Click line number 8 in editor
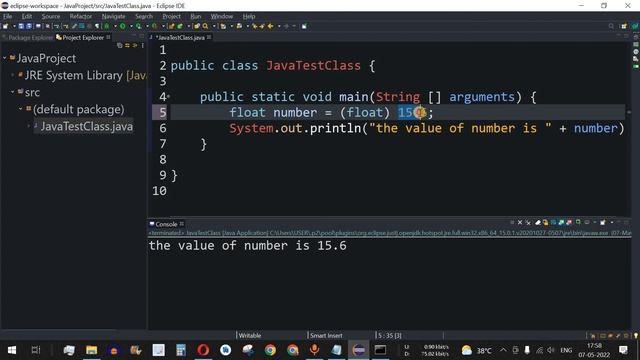This screenshot has height=360, width=640. coord(163,160)
